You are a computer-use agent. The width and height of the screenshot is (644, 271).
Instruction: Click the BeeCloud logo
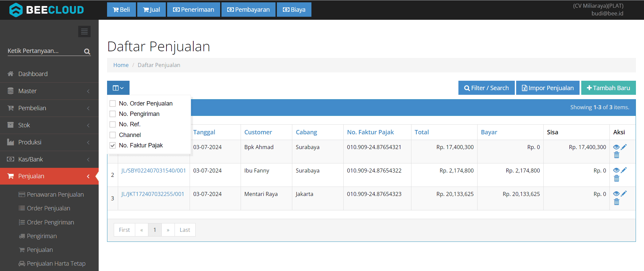coord(47,10)
